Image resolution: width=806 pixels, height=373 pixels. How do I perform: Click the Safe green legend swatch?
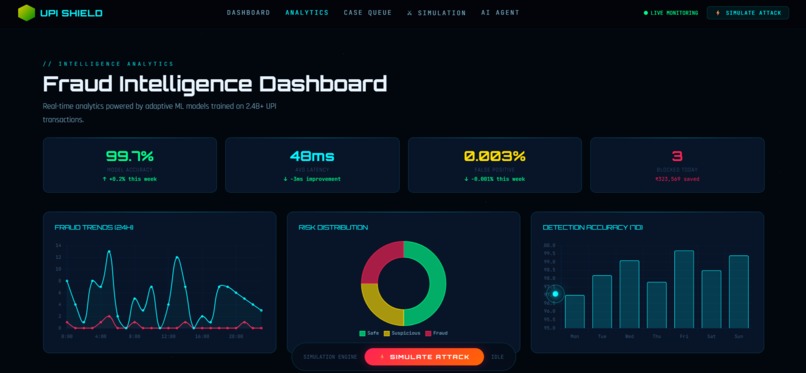362,333
